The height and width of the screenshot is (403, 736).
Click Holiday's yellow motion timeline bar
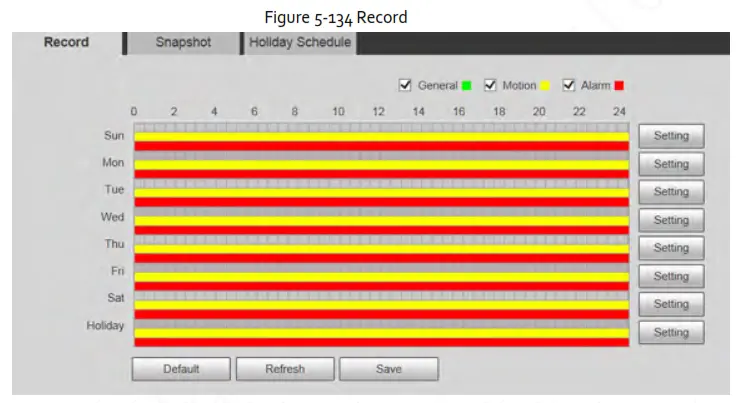(x=382, y=333)
